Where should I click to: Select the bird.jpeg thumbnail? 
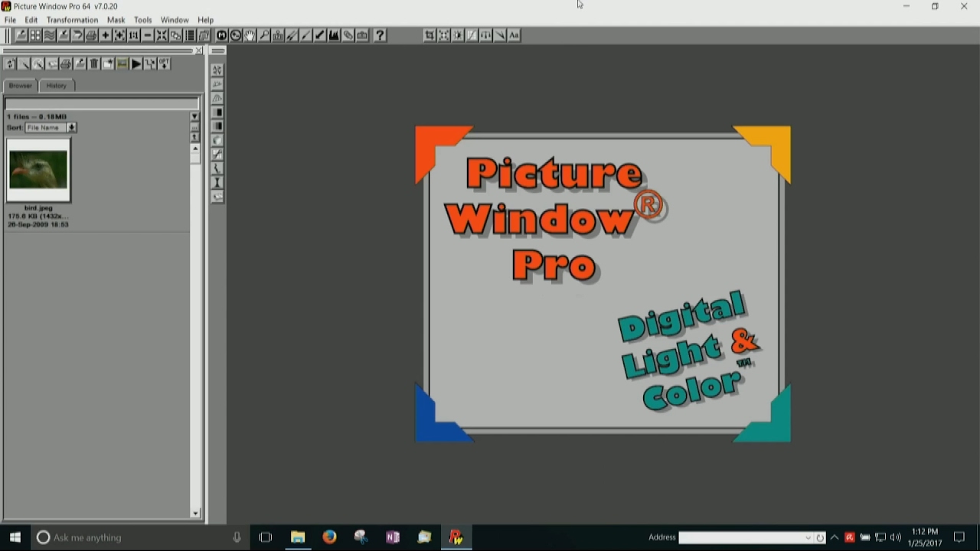[38, 170]
